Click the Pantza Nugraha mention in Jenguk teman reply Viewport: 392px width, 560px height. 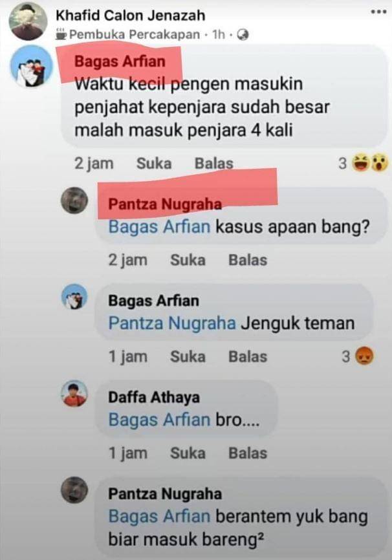coord(172,323)
